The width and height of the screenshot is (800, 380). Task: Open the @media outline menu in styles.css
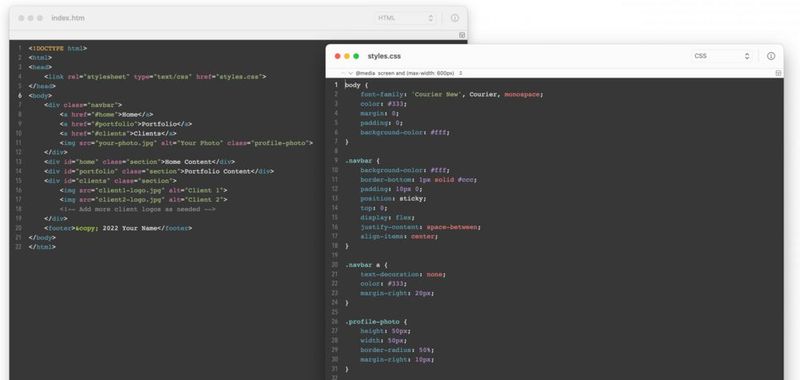point(408,73)
